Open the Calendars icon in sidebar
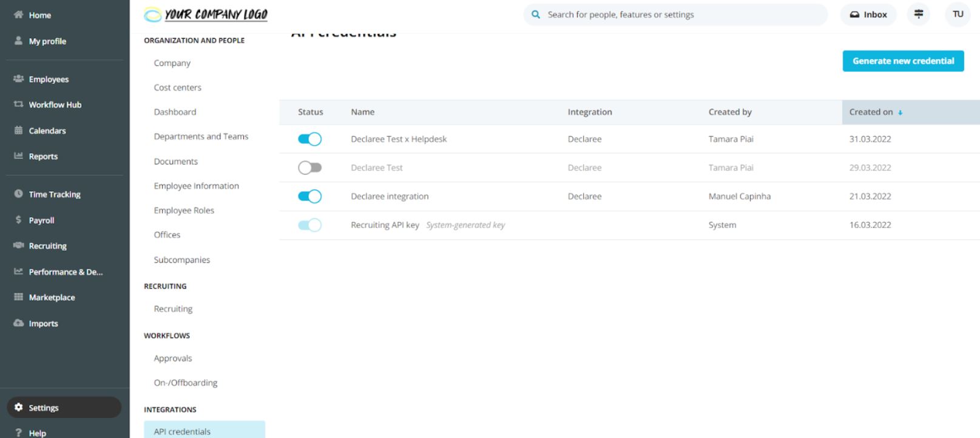Image resolution: width=980 pixels, height=438 pixels. tap(18, 131)
